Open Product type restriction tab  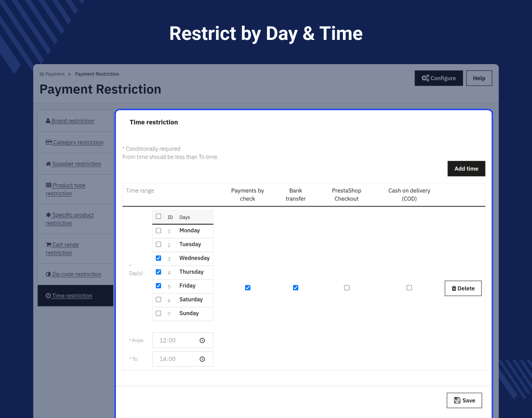click(76, 190)
